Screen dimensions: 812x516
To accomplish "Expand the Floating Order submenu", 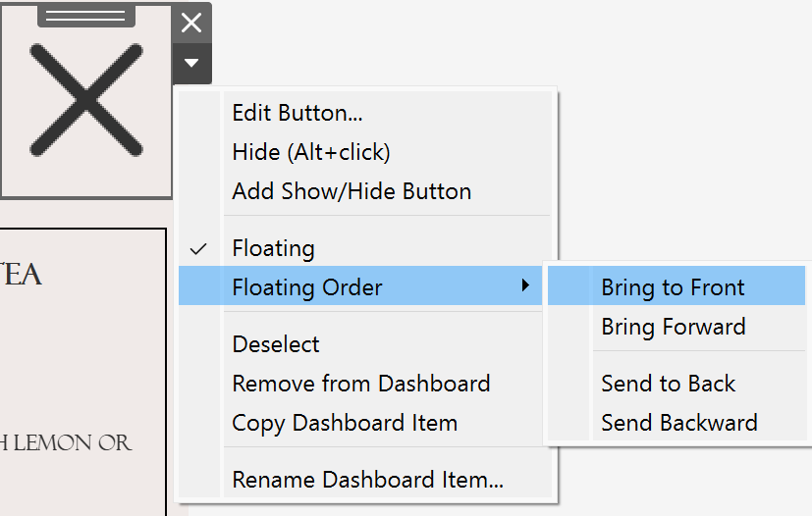I will (x=307, y=287).
